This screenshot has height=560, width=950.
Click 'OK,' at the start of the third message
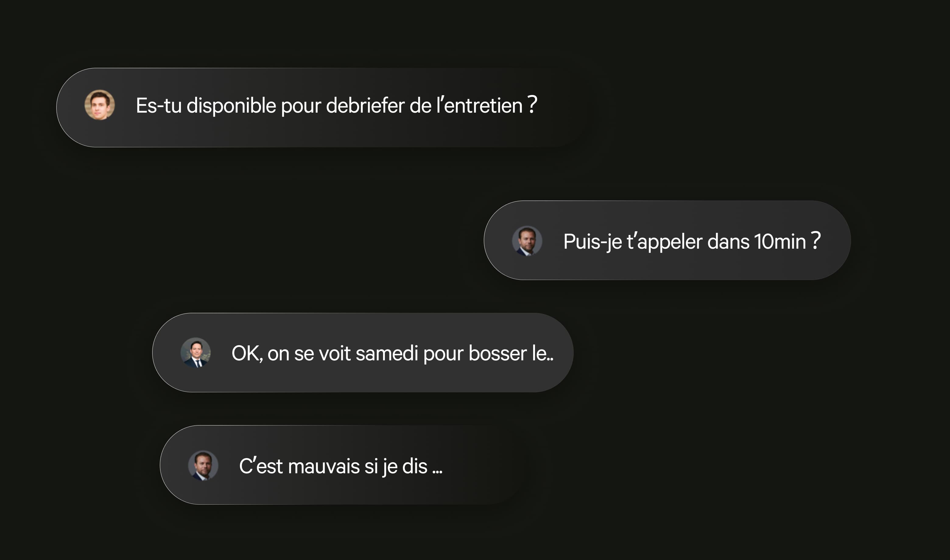click(x=247, y=354)
